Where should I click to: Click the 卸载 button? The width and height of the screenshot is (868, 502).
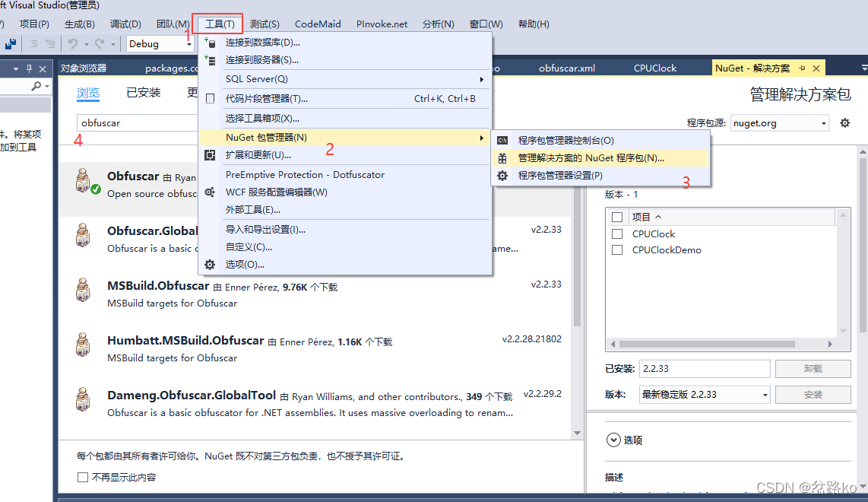click(813, 368)
